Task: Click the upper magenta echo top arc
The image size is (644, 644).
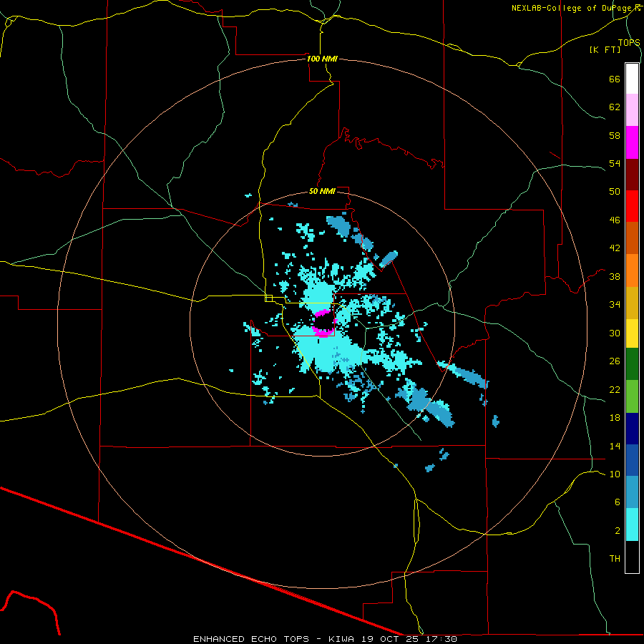Action: pos(322,313)
